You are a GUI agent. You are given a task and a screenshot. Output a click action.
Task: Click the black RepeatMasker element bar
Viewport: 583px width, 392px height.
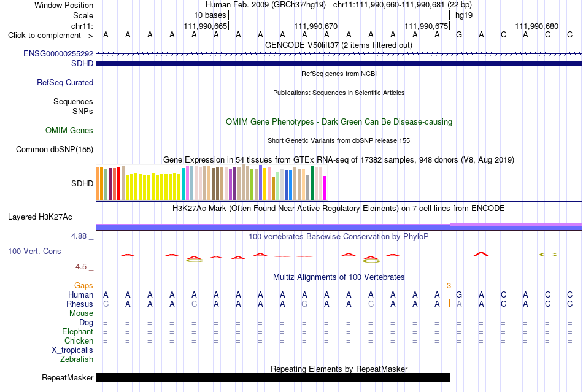[x=272, y=377]
